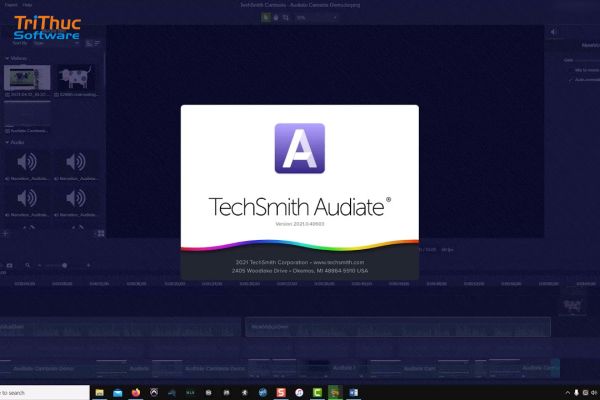Switch media bin to thumbnail view icon
The width and height of the screenshot is (600, 400).
click(x=89, y=43)
